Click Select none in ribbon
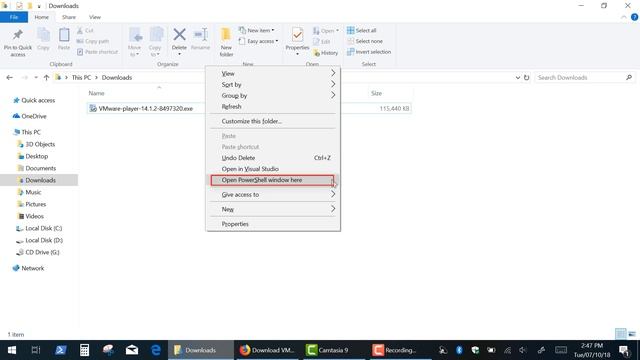640x360 pixels. [x=365, y=41]
